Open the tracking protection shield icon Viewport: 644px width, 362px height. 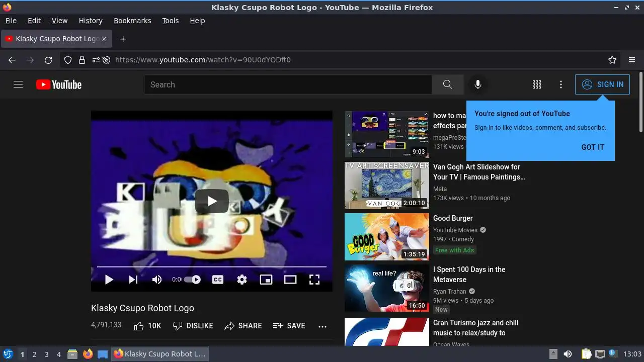tap(68, 60)
